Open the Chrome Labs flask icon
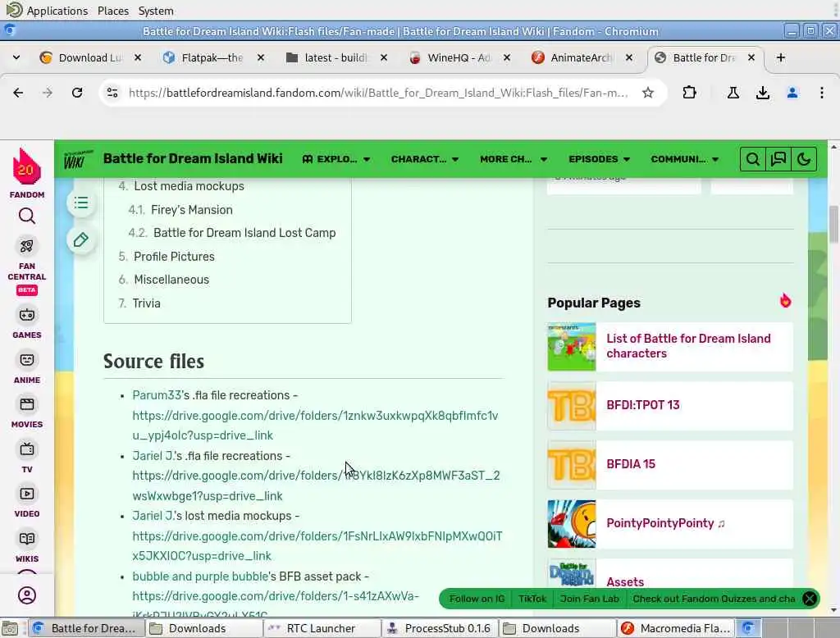Screen dimensions: 840x638 pyautogui.click(x=733, y=93)
